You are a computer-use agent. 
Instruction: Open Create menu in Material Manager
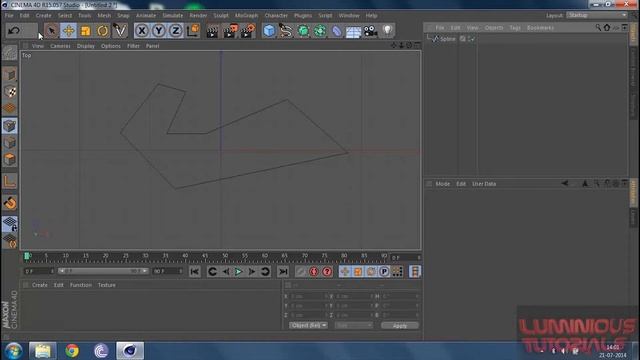(40, 285)
